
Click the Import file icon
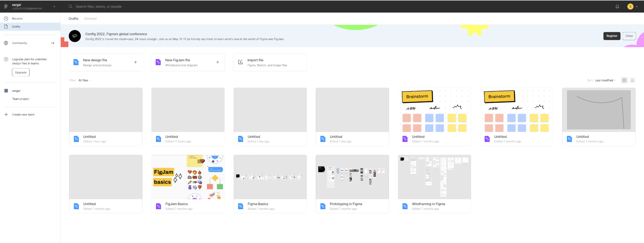click(240, 62)
